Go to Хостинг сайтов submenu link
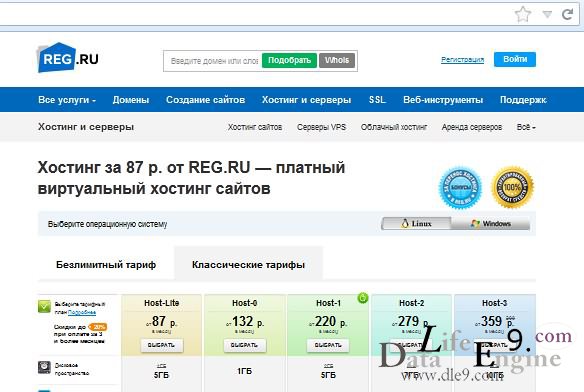 [x=255, y=127]
